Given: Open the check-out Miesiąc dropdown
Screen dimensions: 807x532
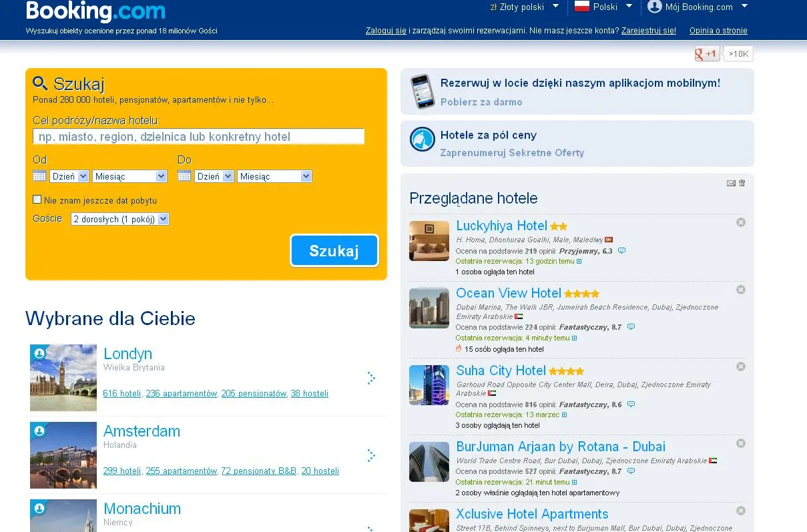Looking at the screenshot, I should (274, 176).
